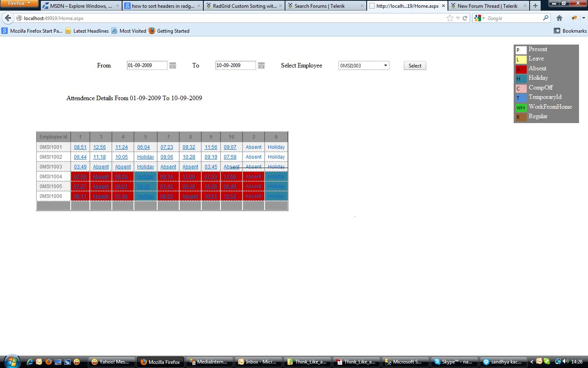Launch Outlook from the quick launch bar
Image resolution: width=588 pixels, height=368 pixels.
[x=39, y=362]
